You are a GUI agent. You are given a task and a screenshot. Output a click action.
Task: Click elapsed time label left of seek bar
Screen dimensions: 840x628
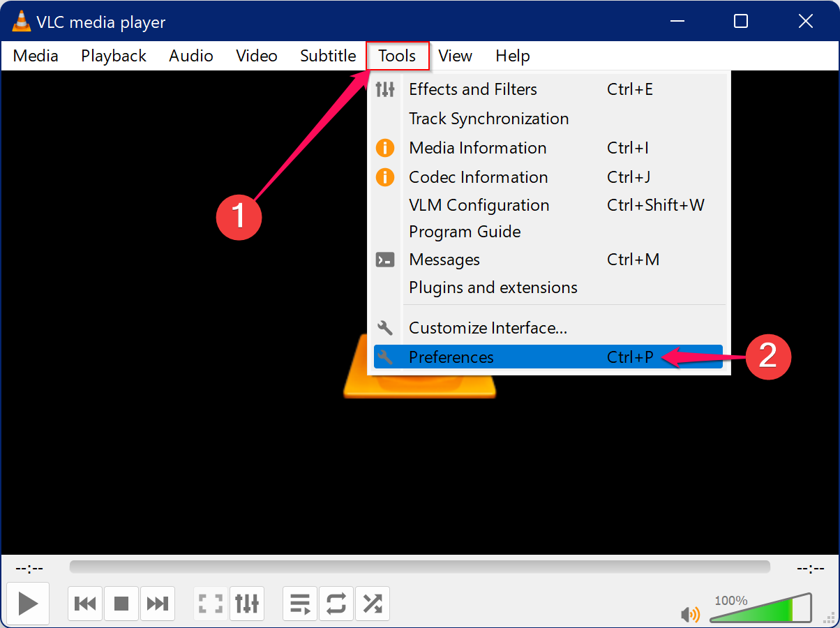coord(29,569)
